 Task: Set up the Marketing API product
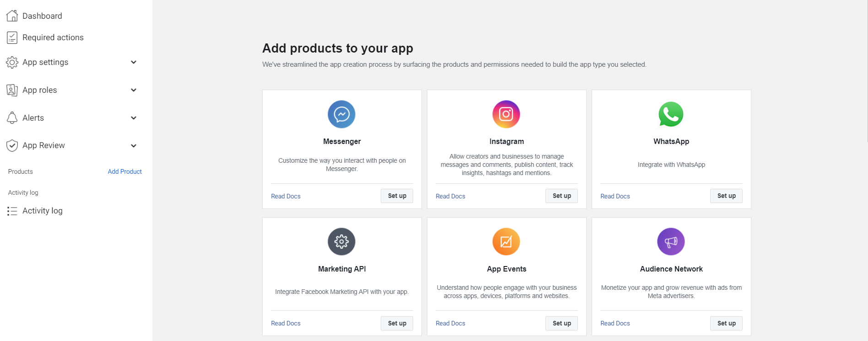pos(397,323)
